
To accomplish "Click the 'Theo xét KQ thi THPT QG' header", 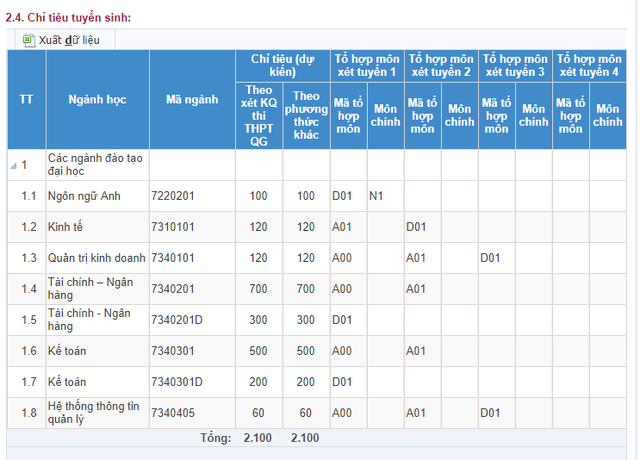I will click(258, 116).
